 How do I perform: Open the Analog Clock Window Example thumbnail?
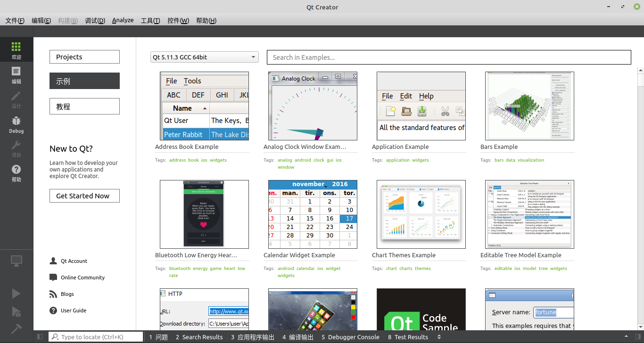click(313, 106)
